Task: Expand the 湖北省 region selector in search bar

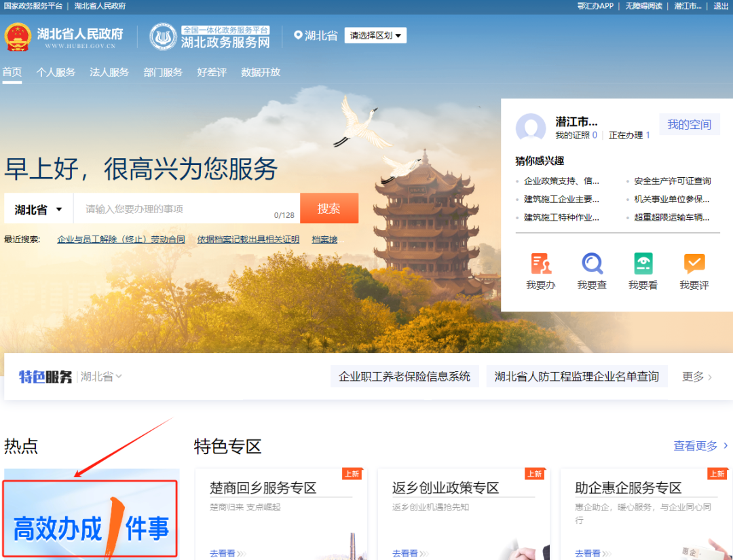Action: click(39, 210)
